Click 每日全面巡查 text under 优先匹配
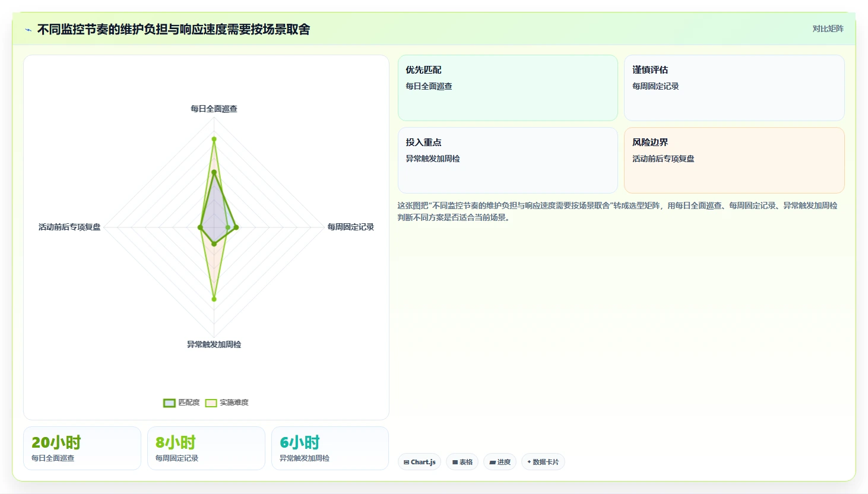Image resolution: width=868 pixels, height=494 pixels. (x=429, y=86)
